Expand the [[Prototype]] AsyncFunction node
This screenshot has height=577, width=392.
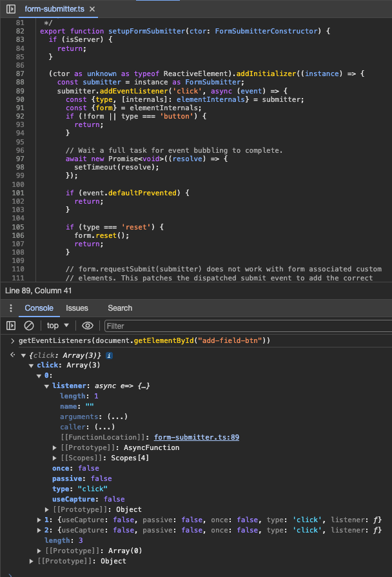[x=54, y=448]
